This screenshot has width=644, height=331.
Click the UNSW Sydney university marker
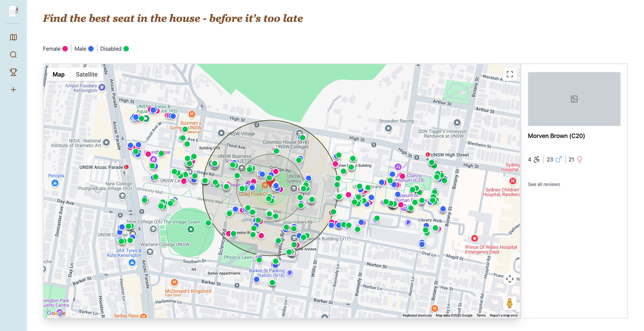(294, 189)
